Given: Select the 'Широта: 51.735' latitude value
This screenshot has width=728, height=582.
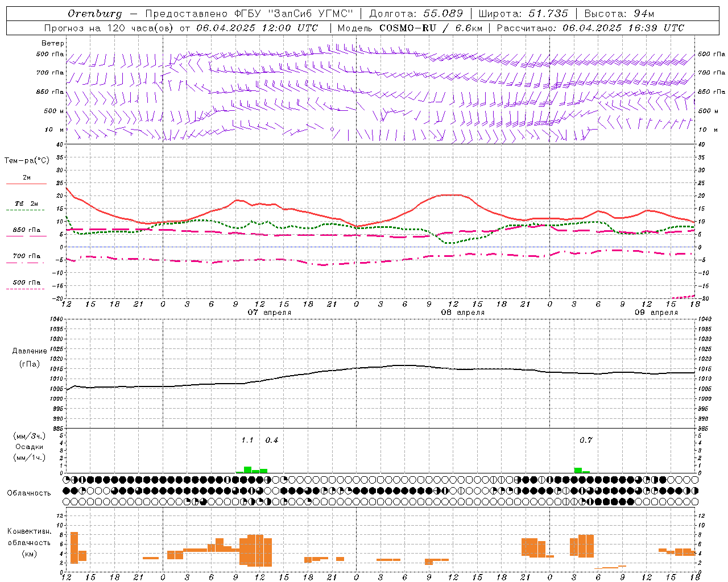Looking at the screenshot, I should pyautogui.click(x=523, y=14).
